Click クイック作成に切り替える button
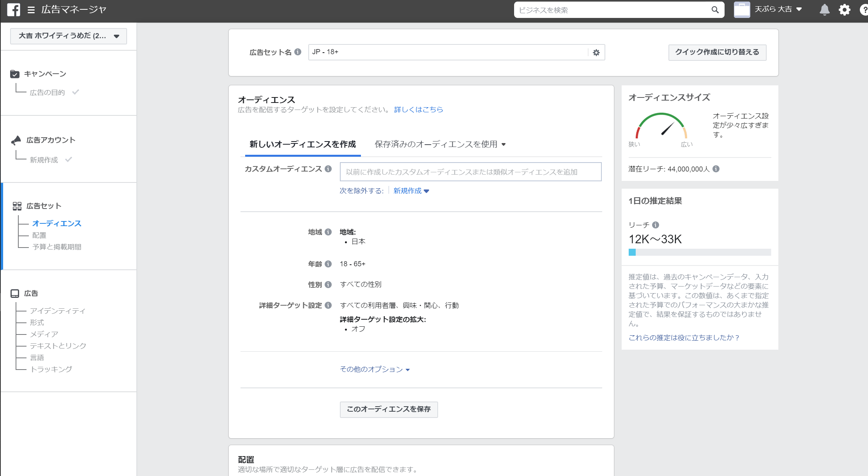The image size is (868, 476). click(x=717, y=52)
